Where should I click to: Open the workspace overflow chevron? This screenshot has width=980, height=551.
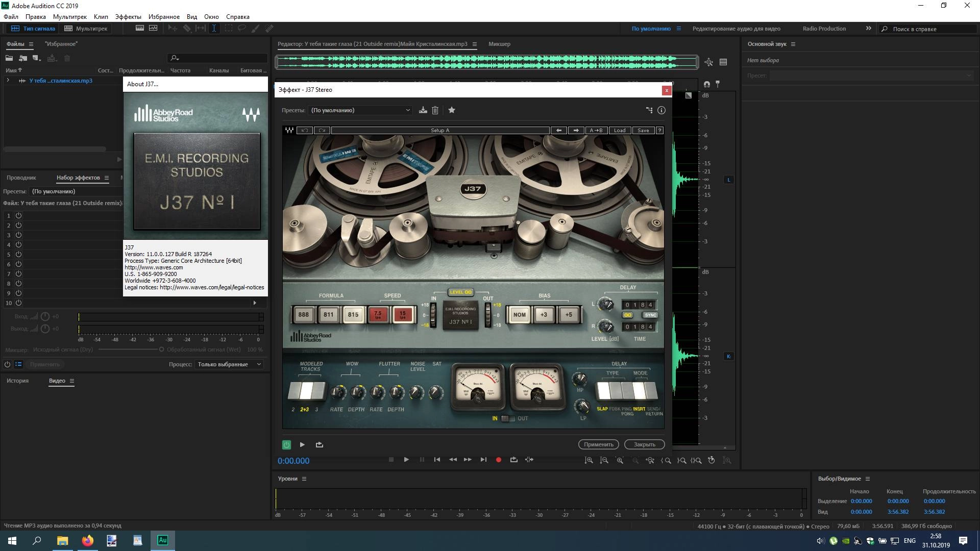pyautogui.click(x=869, y=29)
